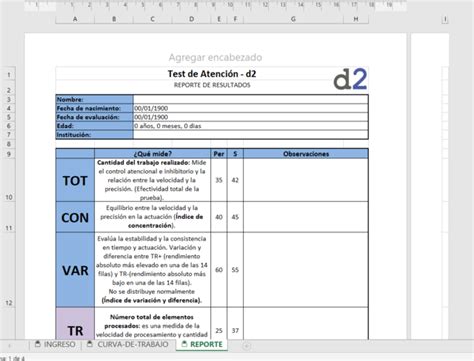474x361 pixels.
Task: Click CON Per value 40
Action: (x=219, y=217)
